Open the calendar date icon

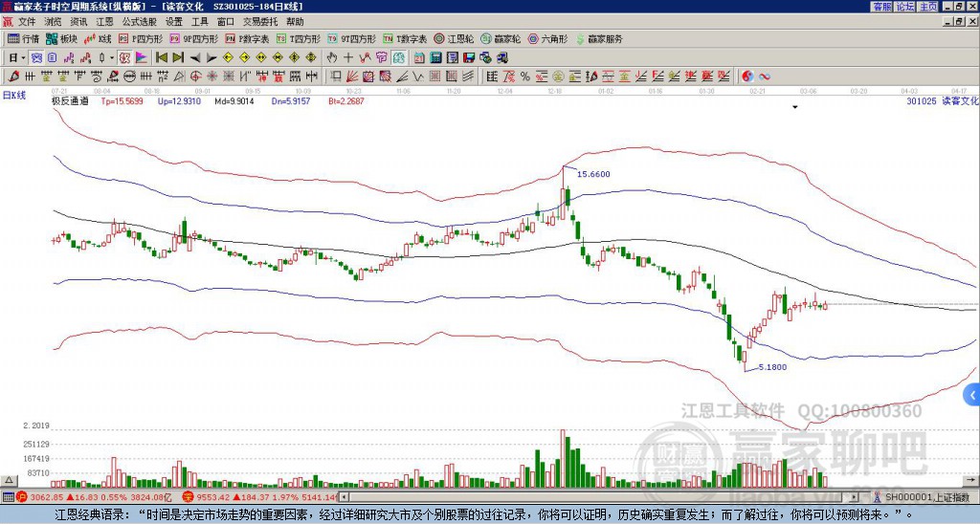click(419, 58)
